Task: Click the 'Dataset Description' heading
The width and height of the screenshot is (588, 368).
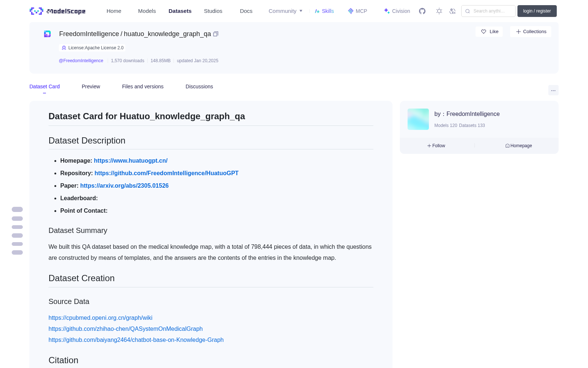Action: click(87, 141)
